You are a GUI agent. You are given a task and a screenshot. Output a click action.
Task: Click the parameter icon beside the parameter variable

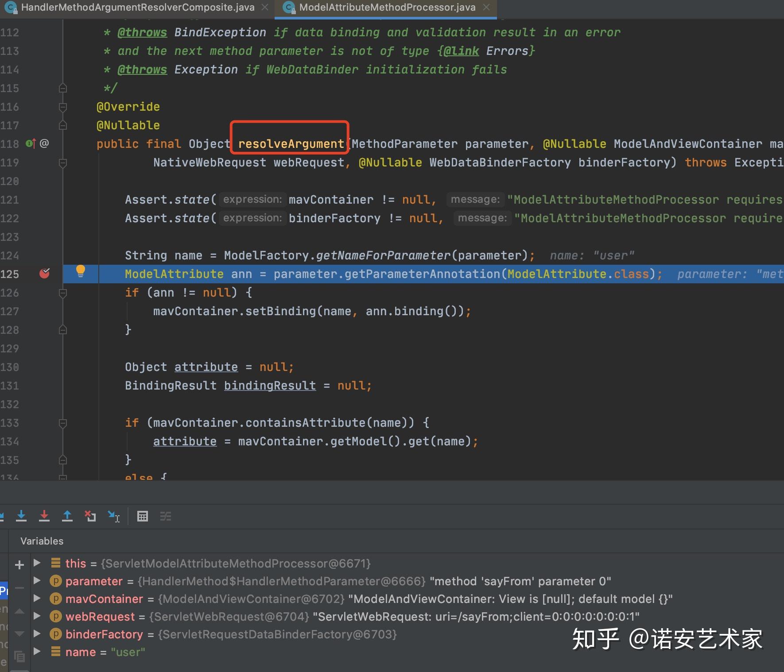pyautogui.click(x=55, y=581)
